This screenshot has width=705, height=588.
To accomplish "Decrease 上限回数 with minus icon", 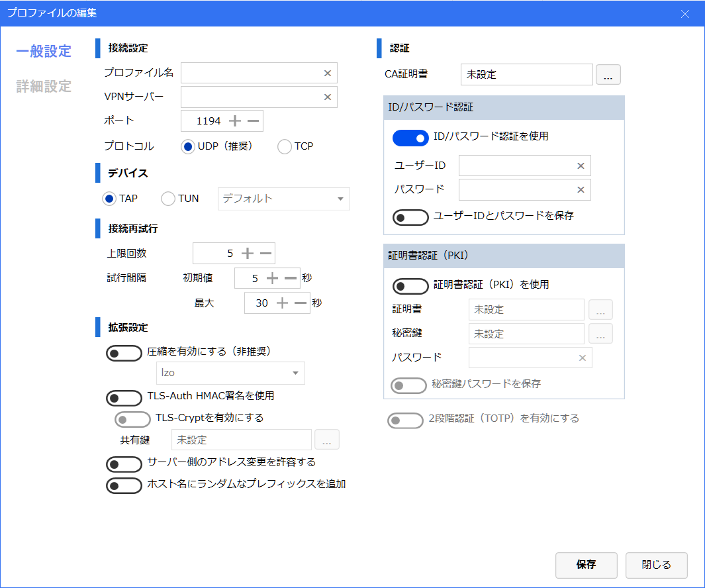I will [x=265, y=253].
